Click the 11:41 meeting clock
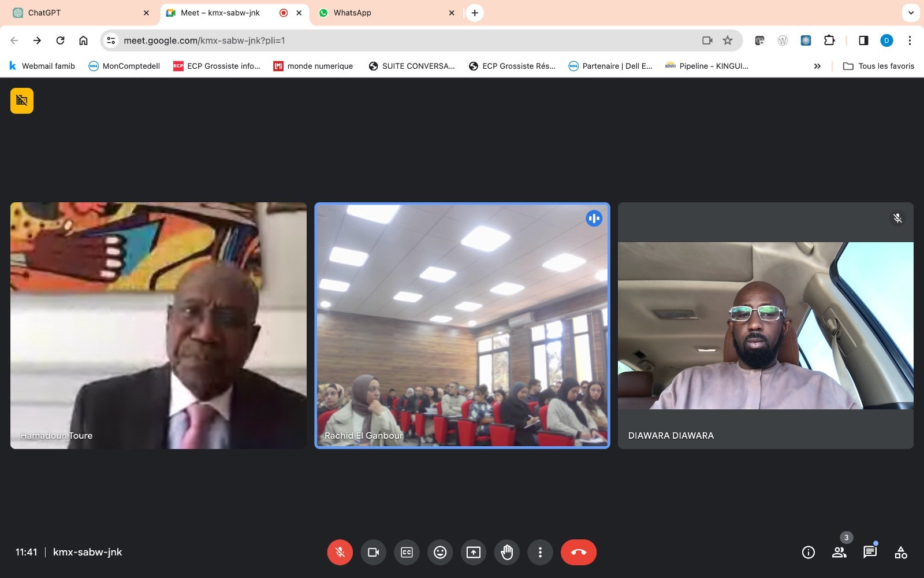 (x=26, y=552)
